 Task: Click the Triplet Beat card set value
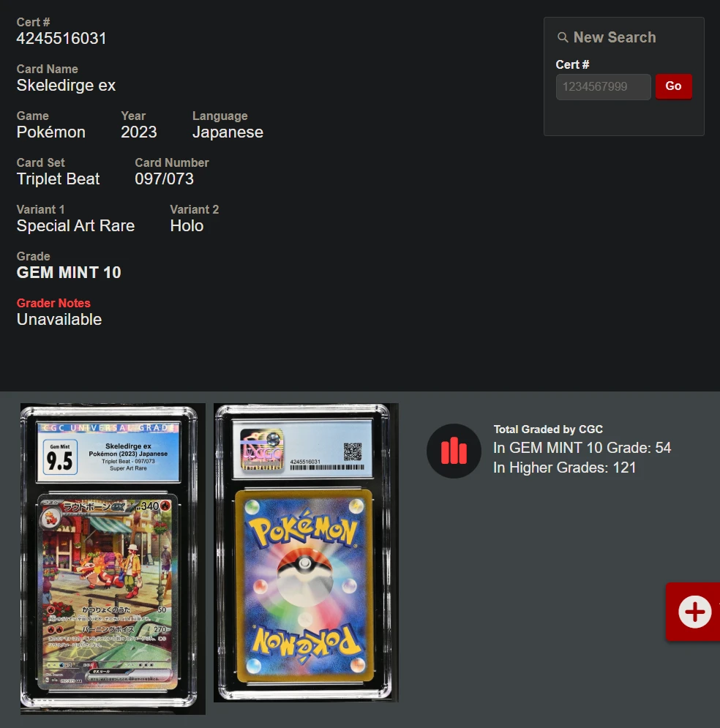[58, 179]
